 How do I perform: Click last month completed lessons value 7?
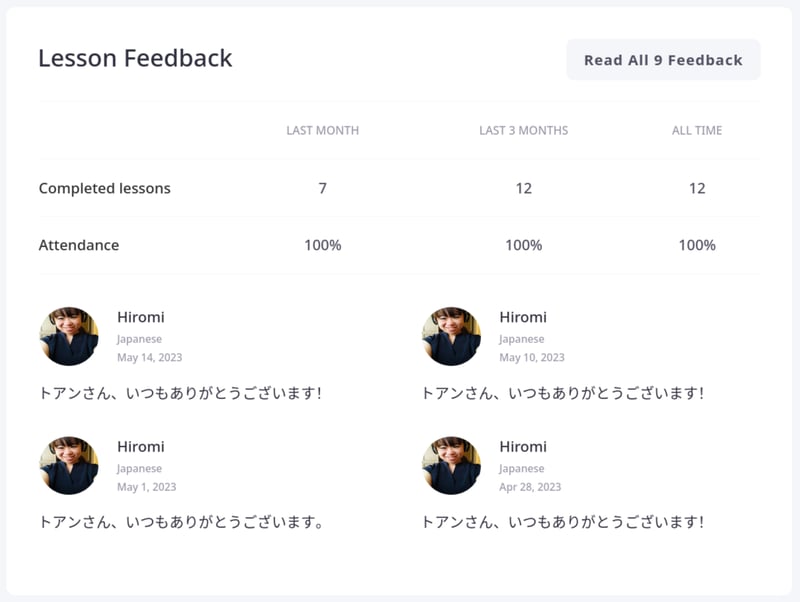pyautogui.click(x=322, y=188)
